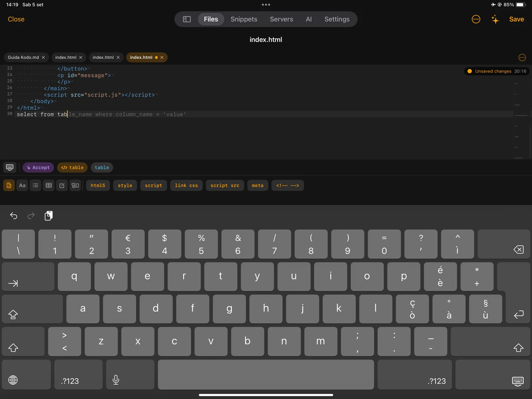Tap the euro 3 key
The width and height of the screenshot is (532, 399).
[128, 244]
